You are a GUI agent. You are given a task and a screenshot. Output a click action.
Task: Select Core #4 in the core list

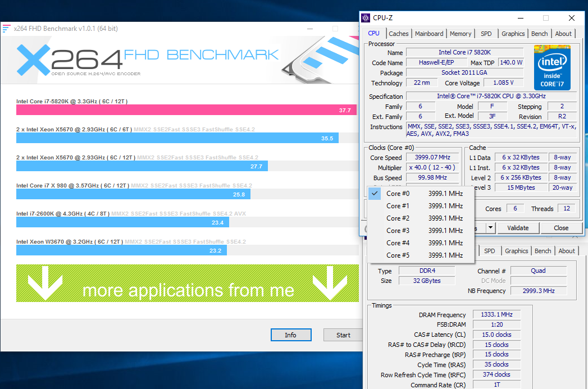[421, 243]
